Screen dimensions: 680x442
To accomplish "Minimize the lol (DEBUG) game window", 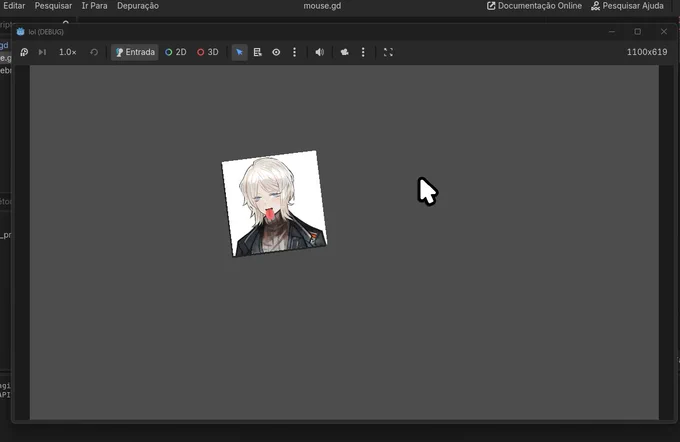I will pos(611,31).
